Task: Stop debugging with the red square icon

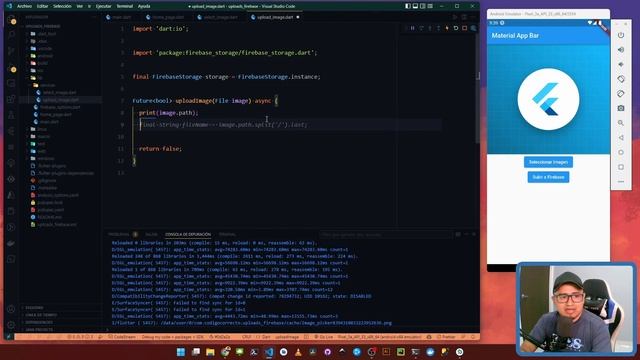Action: tap(464, 28)
